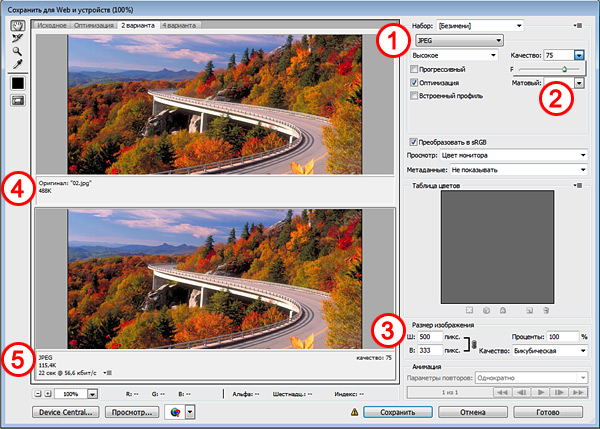
Task: Select the original image preview pane
Action: [215, 104]
